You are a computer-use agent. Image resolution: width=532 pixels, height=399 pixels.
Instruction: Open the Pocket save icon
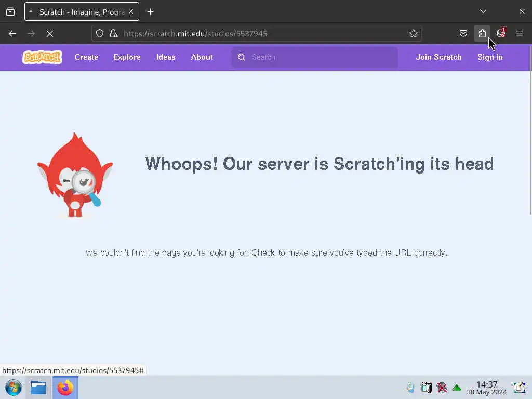pyautogui.click(x=463, y=33)
